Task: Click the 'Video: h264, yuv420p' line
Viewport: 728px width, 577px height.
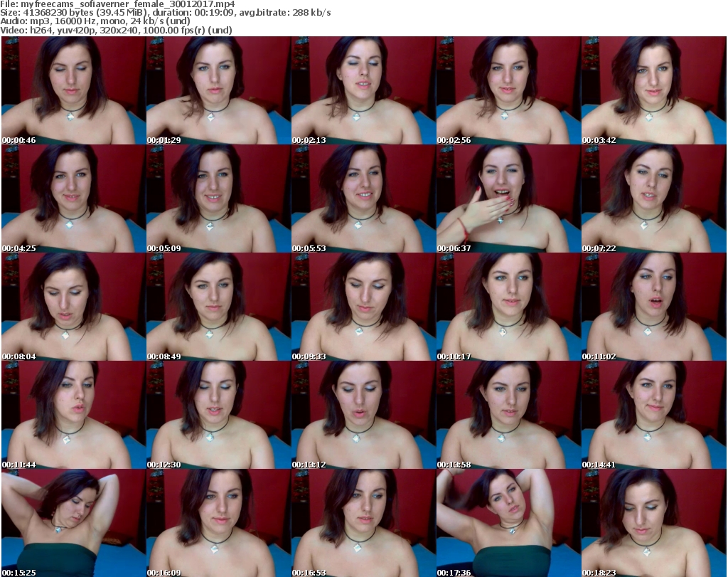Action: coord(116,30)
